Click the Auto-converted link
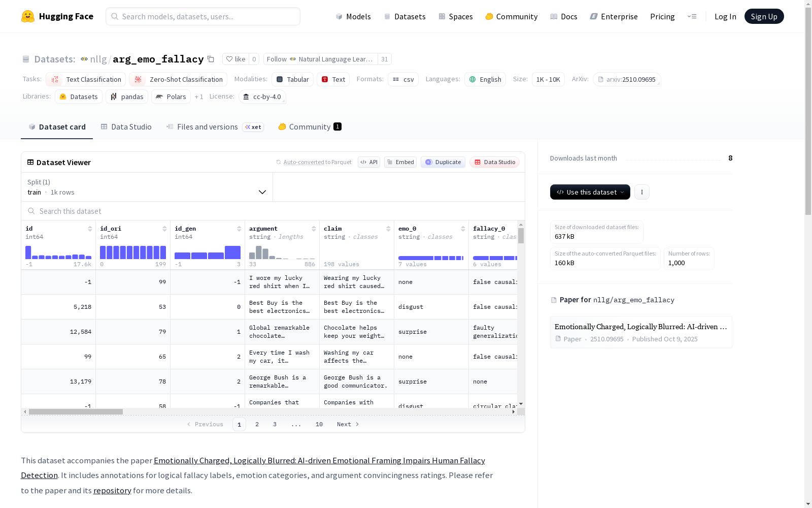Image resolution: width=812 pixels, height=508 pixels. [x=303, y=162]
